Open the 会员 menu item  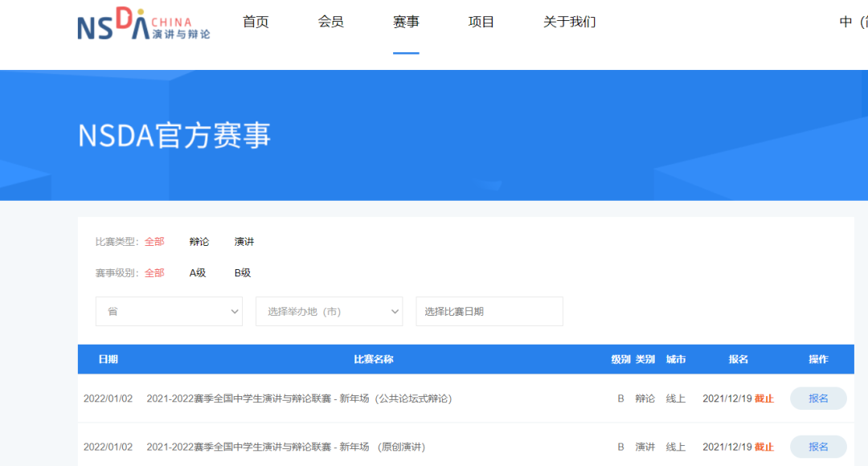click(331, 22)
